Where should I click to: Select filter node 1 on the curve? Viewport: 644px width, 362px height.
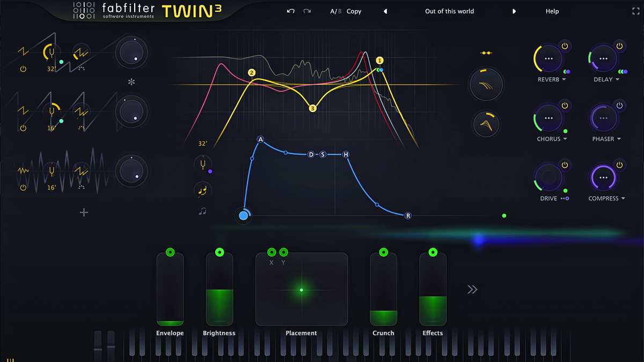point(380,61)
